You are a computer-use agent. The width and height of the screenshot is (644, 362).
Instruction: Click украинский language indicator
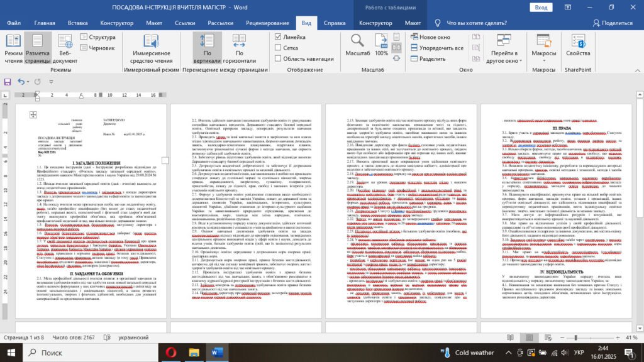pyautogui.click(x=133, y=337)
